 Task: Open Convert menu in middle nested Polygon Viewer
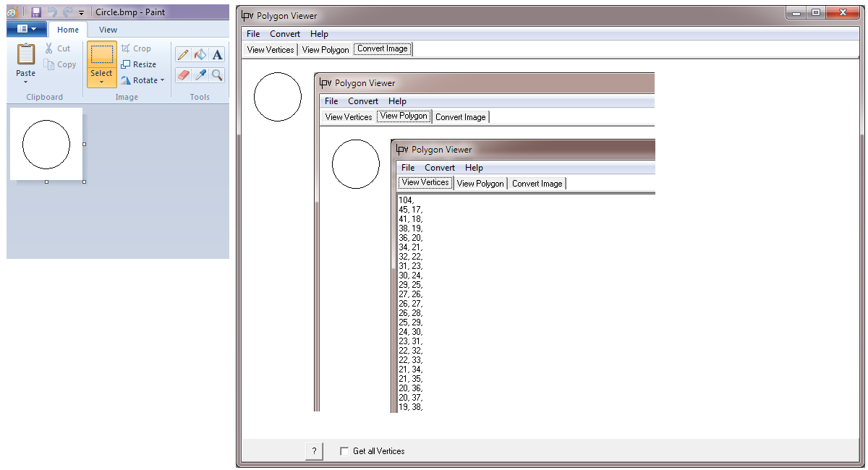pyautogui.click(x=363, y=101)
